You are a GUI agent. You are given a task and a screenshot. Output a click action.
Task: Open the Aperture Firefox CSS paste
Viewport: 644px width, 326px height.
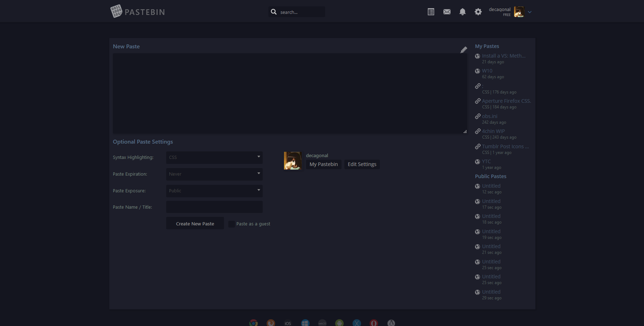[506, 101]
